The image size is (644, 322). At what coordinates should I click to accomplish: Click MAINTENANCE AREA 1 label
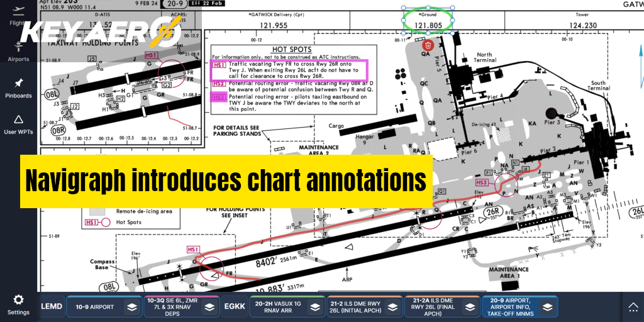coord(508,272)
